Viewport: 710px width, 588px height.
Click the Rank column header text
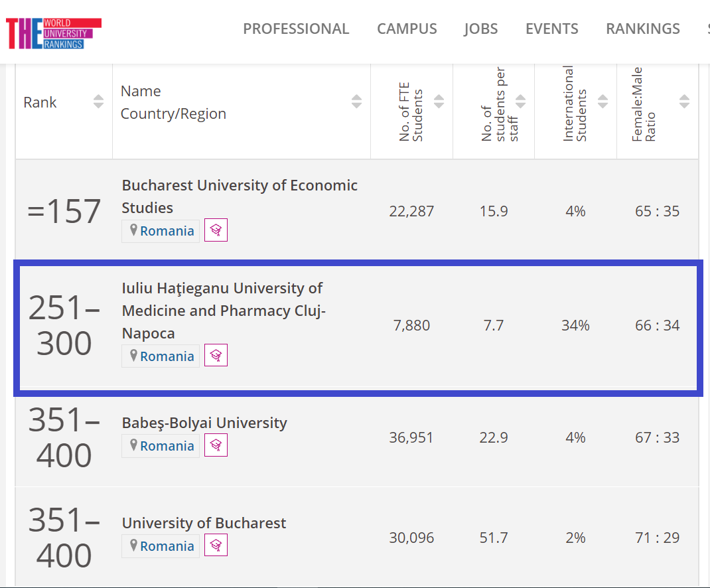coord(40,102)
